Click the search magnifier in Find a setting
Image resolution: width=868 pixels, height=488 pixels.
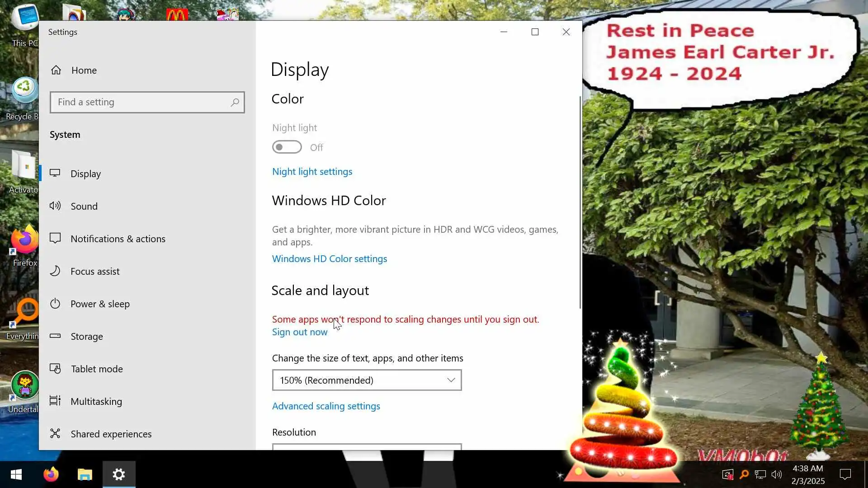coord(235,103)
